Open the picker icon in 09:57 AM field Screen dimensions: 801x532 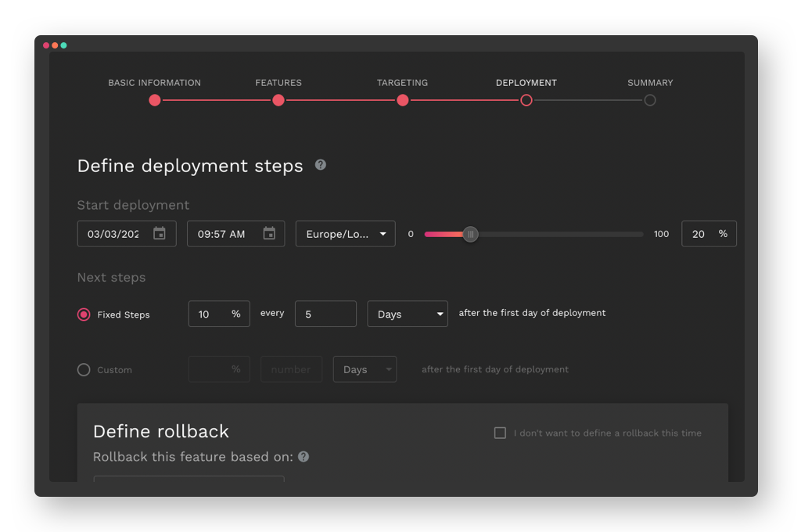pos(269,234)
